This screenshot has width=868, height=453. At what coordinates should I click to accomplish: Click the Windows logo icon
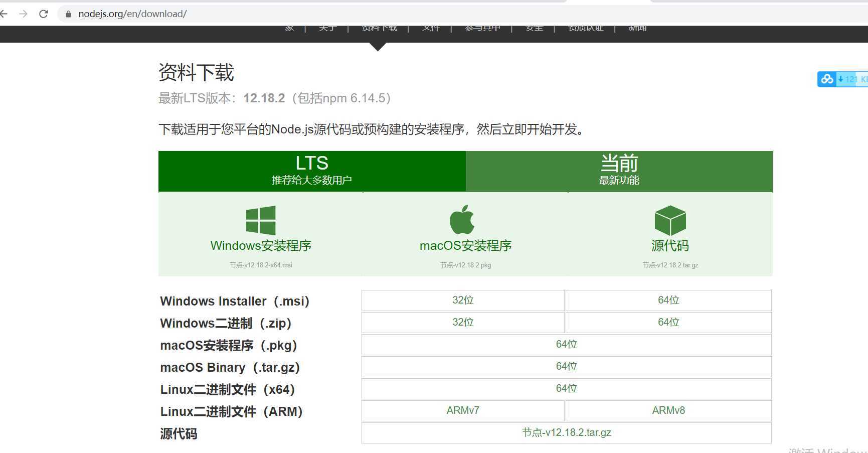[x=261, y=220]
